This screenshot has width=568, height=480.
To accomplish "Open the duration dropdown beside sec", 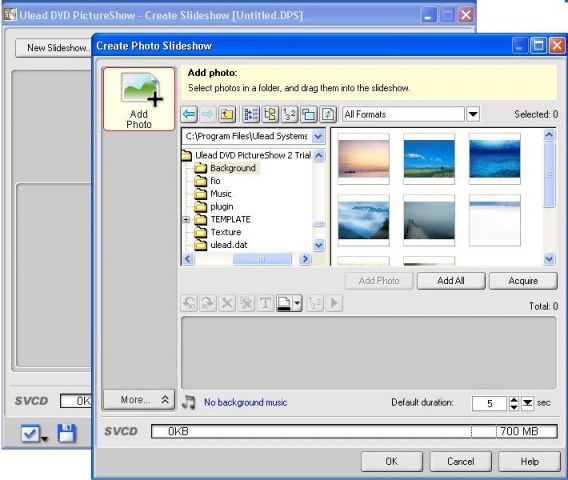I will click(x=527, y=403).
